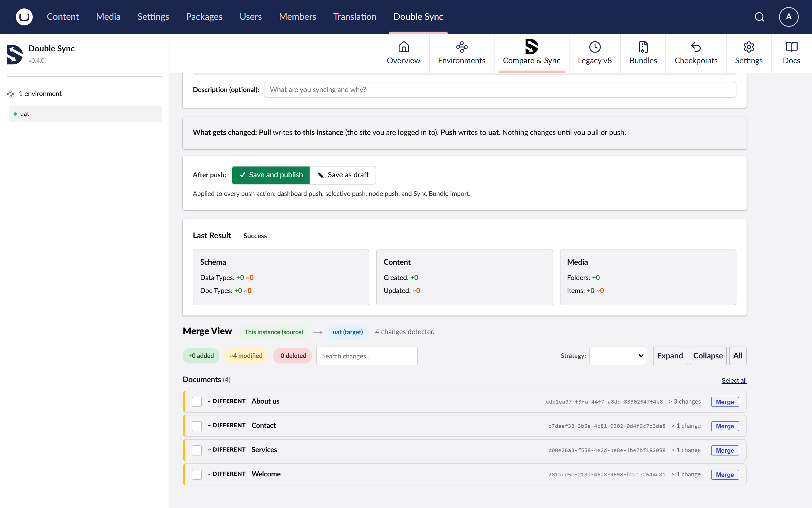The width and height of the screenshot is (812, 508).
Task: Open the Bundles tab icon
Action: tap(643, 47)
